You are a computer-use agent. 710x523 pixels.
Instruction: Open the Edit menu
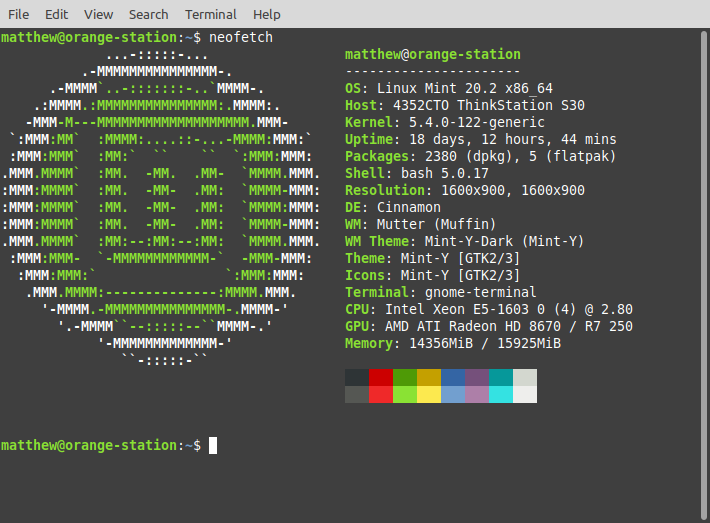tap(56, 15)
